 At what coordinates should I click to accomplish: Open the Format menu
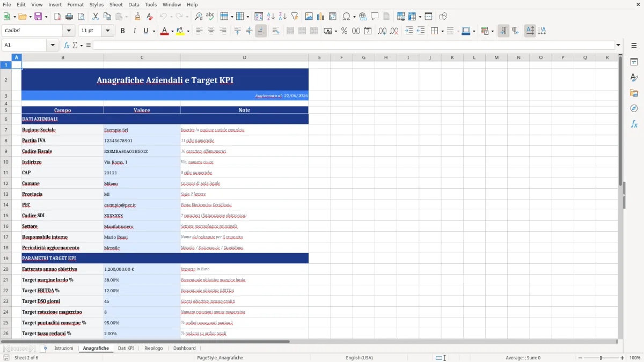pyautogui.click(x=75, y=4)
